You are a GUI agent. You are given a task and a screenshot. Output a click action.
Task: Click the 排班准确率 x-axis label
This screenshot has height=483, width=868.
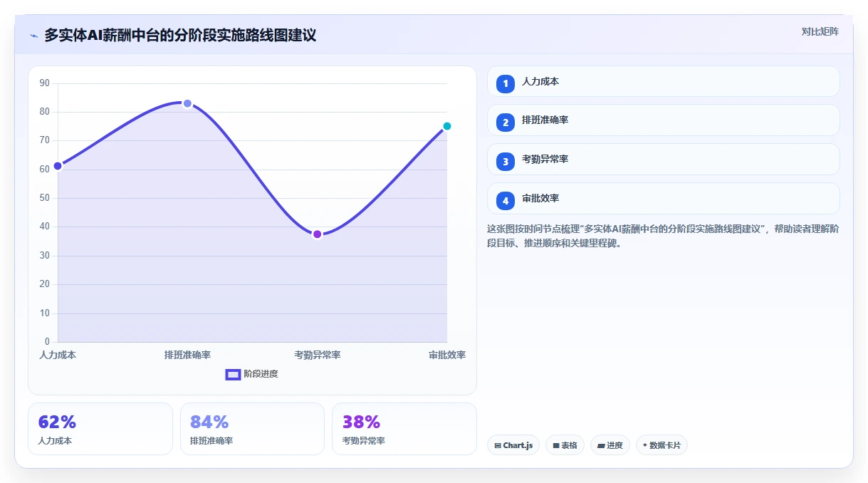click(187, 355)
